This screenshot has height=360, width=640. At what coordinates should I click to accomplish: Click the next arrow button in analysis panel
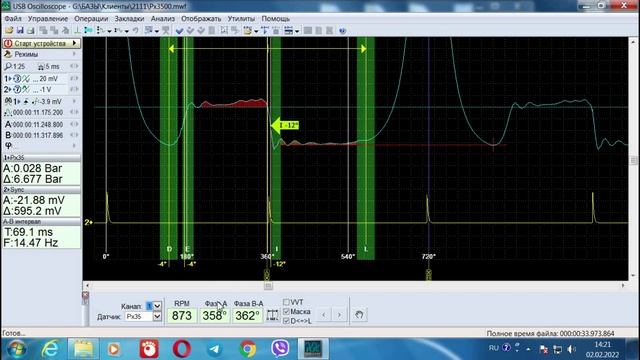[x=339, y=315]
